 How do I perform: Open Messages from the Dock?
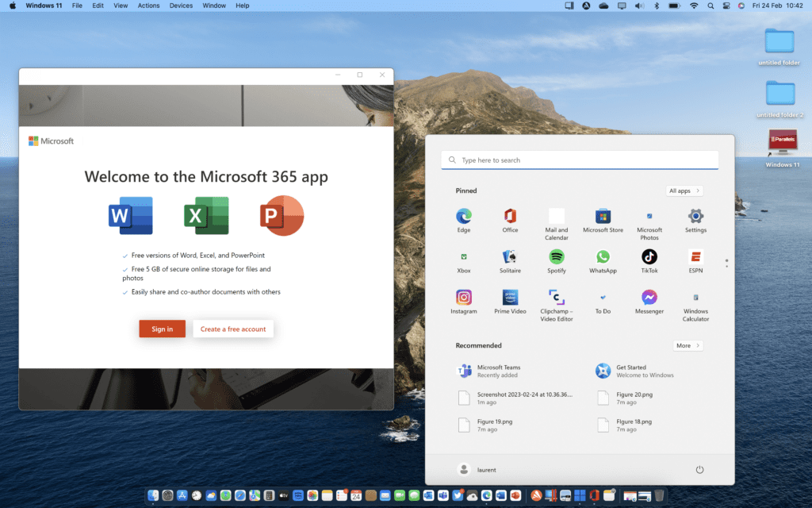[x=414, y=495]
